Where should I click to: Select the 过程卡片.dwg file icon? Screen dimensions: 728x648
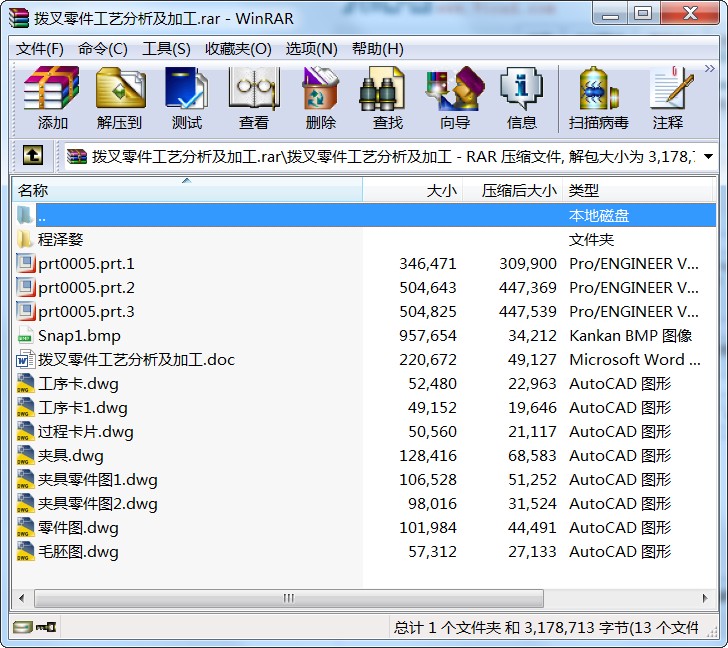pyautogui.click(x=25, y=432)
